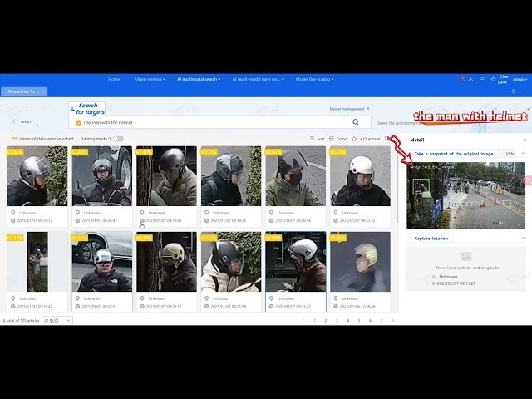Viewport: 532px width, 399px height.
Task: Go to previous results page arrow
Action: click(303, 320)
